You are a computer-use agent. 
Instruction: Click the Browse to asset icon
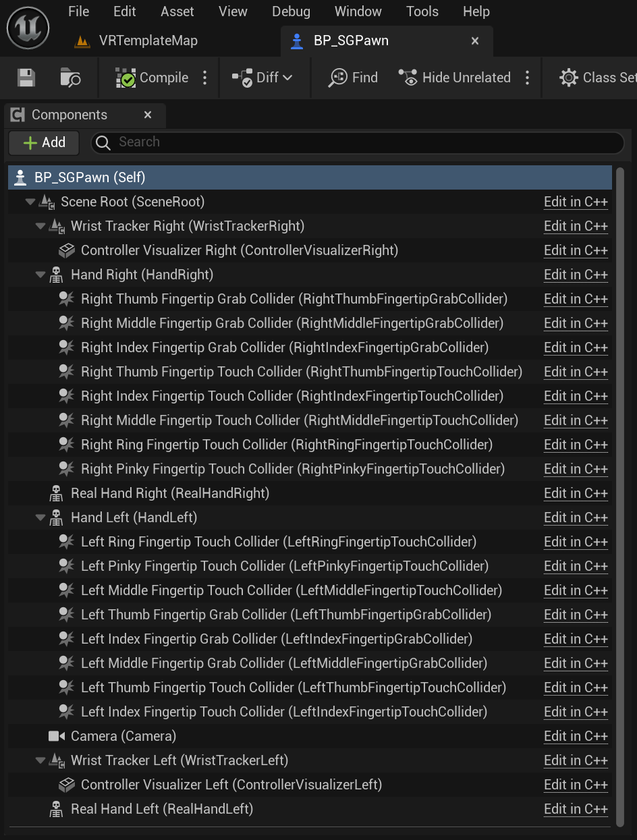coord(70,78)
